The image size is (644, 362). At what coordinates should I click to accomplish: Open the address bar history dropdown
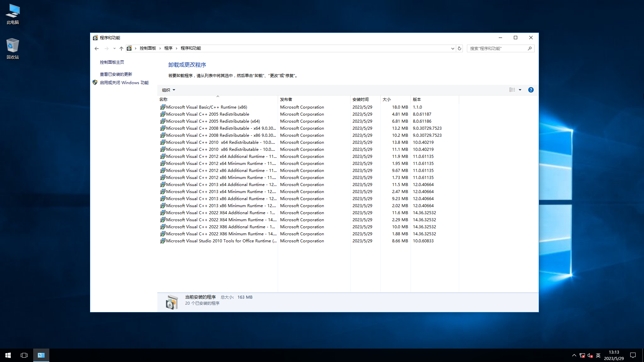pyautogui.click(x=452, y=49)
